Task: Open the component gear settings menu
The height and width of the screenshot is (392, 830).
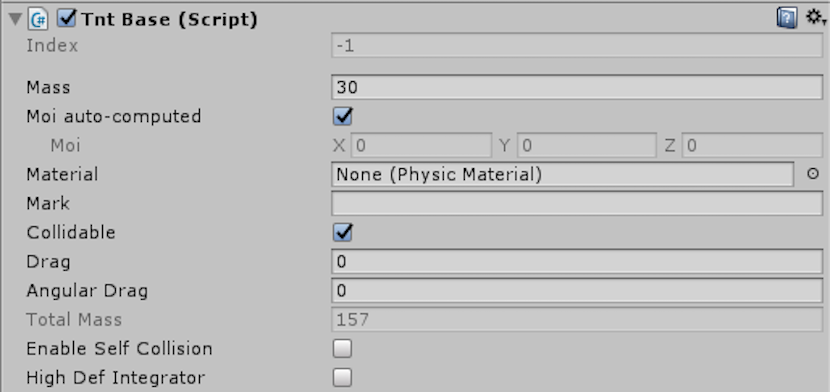Action: click(815, 19)
